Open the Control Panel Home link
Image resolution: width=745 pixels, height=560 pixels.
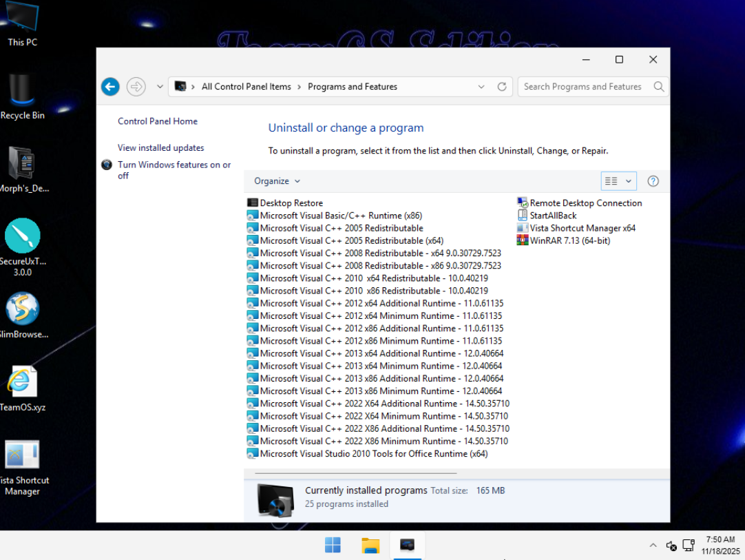(158, 121)
